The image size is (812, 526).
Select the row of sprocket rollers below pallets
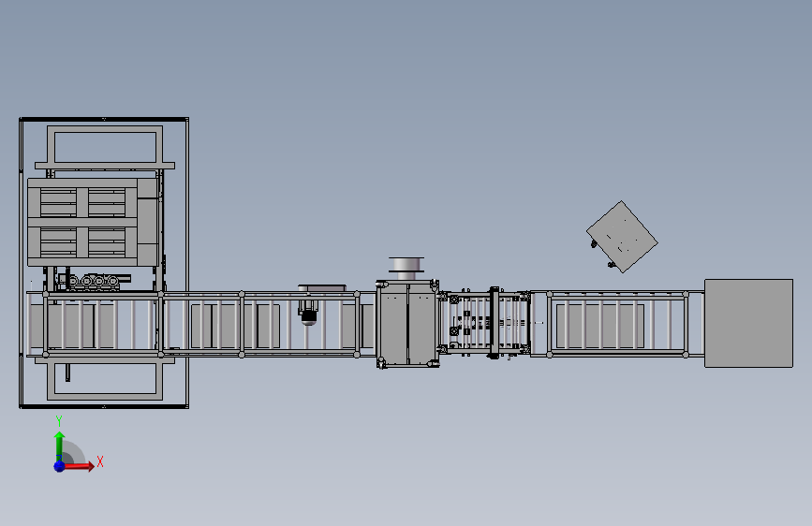(x=94, y=281)
